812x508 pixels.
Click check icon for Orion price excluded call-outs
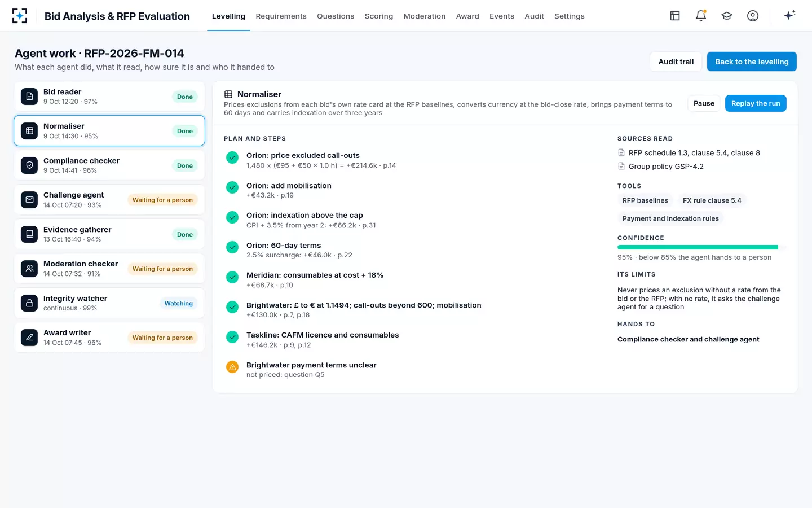pos(232,157)
